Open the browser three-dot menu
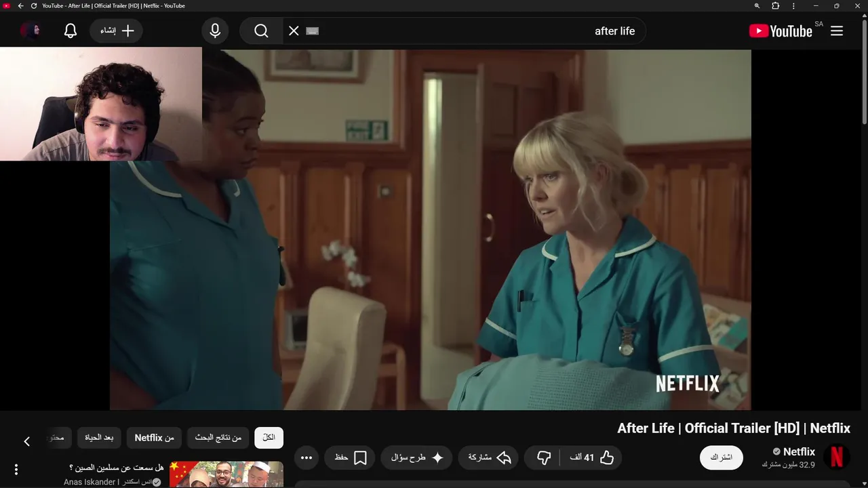The width and height of the screenshot is (868, 488). (793, 6)
